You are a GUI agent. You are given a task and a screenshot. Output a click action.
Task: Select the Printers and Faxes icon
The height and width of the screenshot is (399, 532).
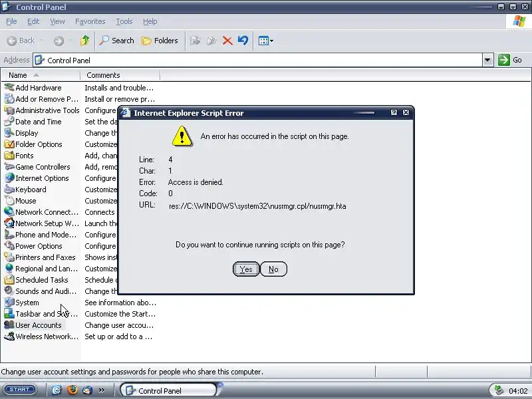9,257
